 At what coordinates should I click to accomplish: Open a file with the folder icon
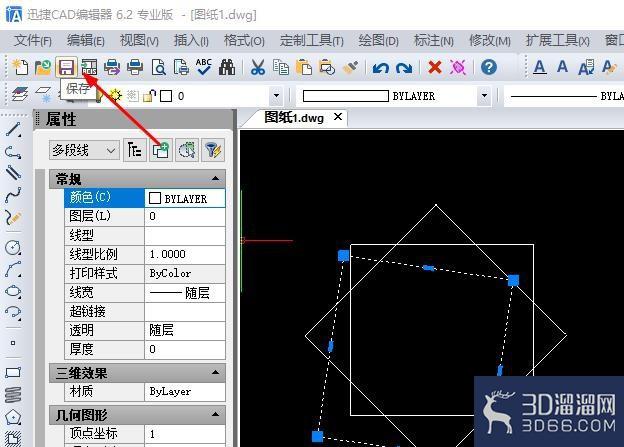tap(43, 67)
